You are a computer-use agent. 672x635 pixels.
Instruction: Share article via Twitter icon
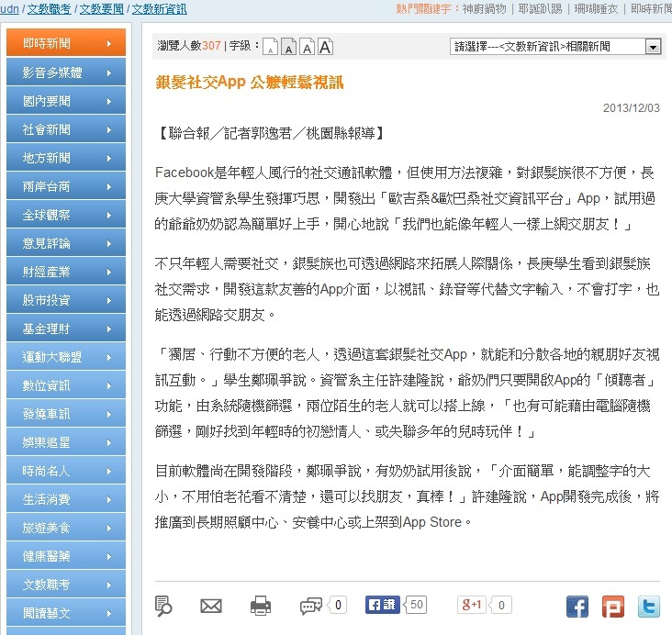click(x=648, y=606)
